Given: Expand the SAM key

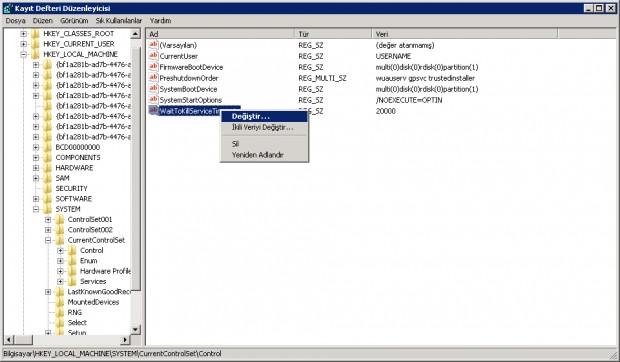Looking at the screenshot, I should [x=36, y=178].
